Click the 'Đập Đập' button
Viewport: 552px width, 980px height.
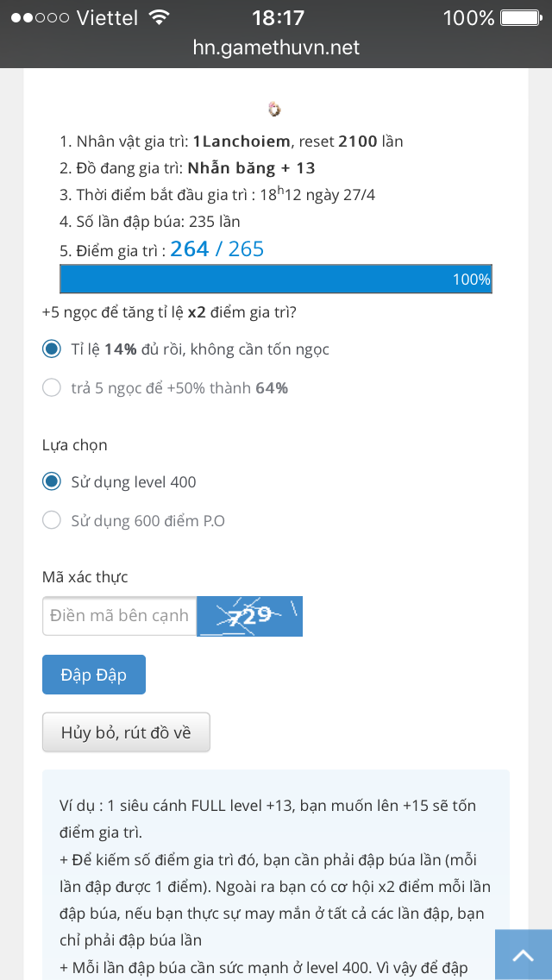(x=94, y=675)
